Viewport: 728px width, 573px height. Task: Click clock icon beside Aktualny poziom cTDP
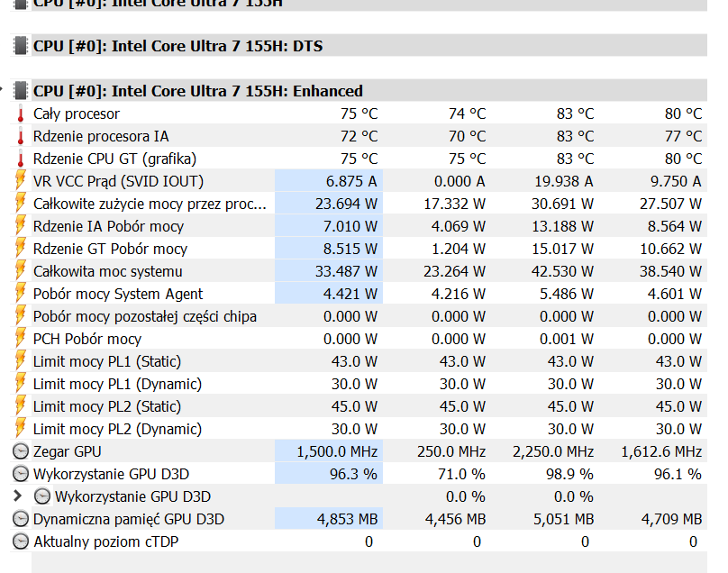pyautogui.click(x=20, y=541)
